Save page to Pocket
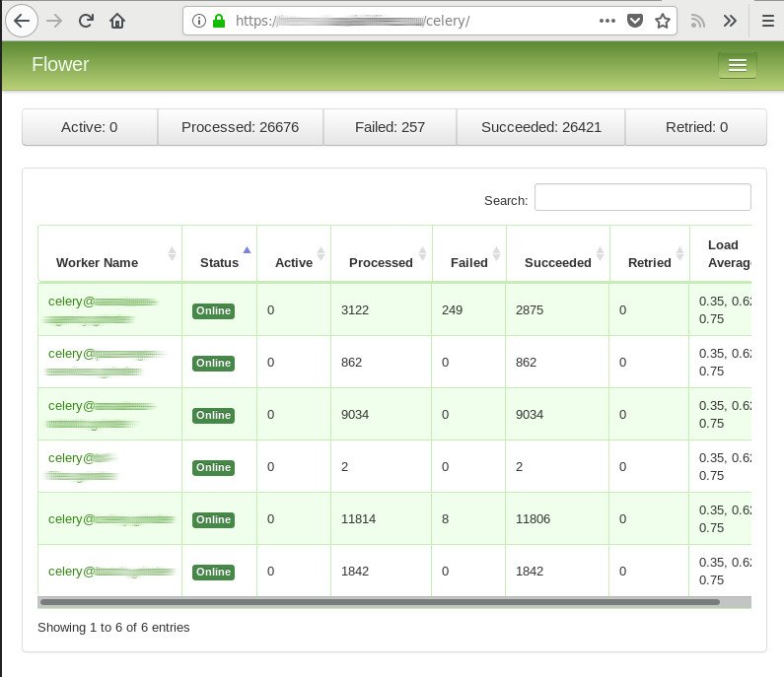 tap(634, 21)
